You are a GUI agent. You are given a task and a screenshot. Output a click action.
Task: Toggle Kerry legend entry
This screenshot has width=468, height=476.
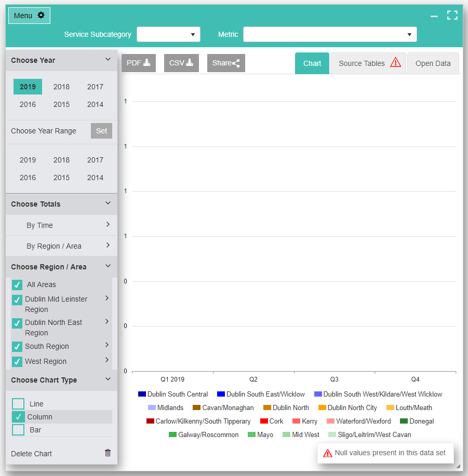pyautogui.click(x=304, y=421)
